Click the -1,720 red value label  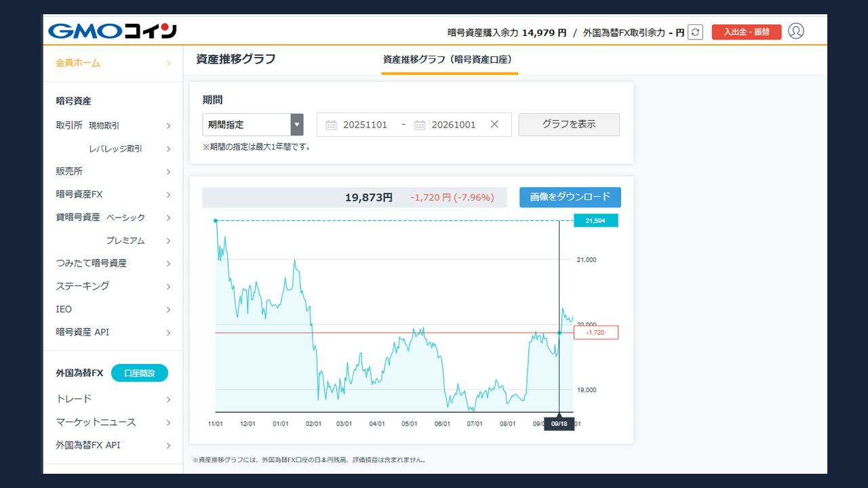click(x=595, y=332)
